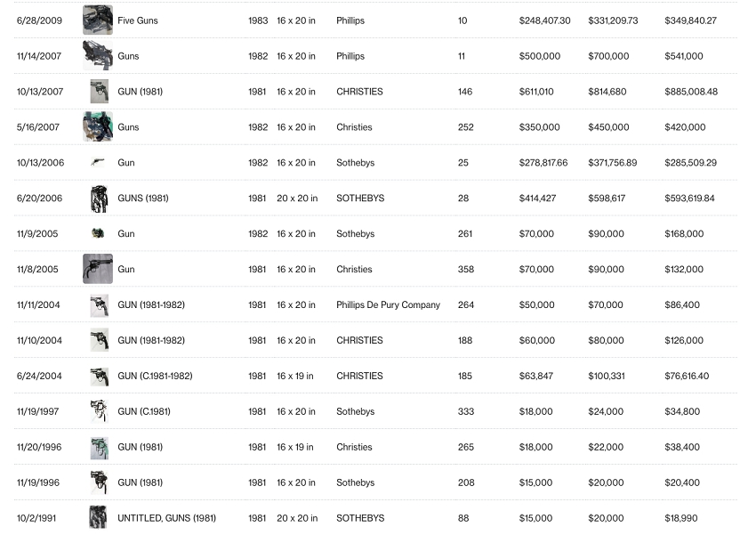The height and width of the screenshot is (535, 756).
Task: Select the GUN (1981) thumbnail from 10/13/2007
Action: 100,92
